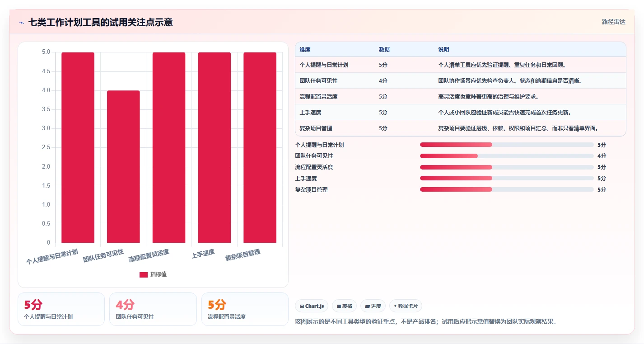
Task: Click the 表格 tag chip
Action: [x=344, y=306]
